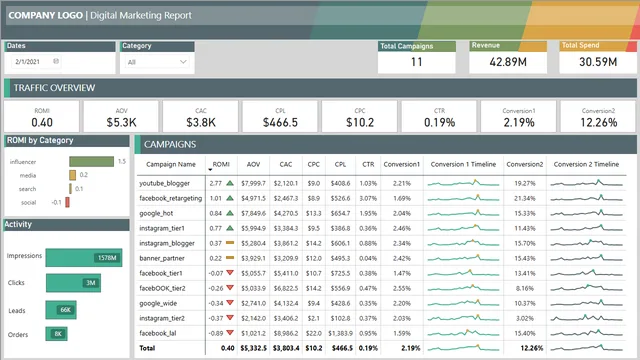Sort by Conversion1 column header
This screenshot has height=360, width=640.
402,164
